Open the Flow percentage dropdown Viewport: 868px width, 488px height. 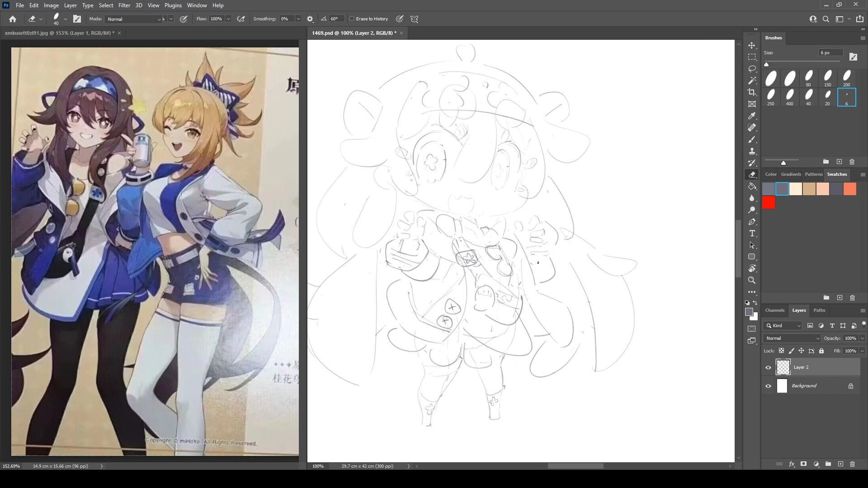click(x=228, y=19)
